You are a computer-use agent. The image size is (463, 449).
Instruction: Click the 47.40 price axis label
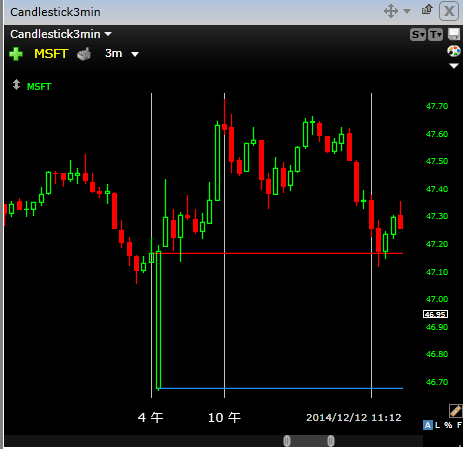point(437,189)
